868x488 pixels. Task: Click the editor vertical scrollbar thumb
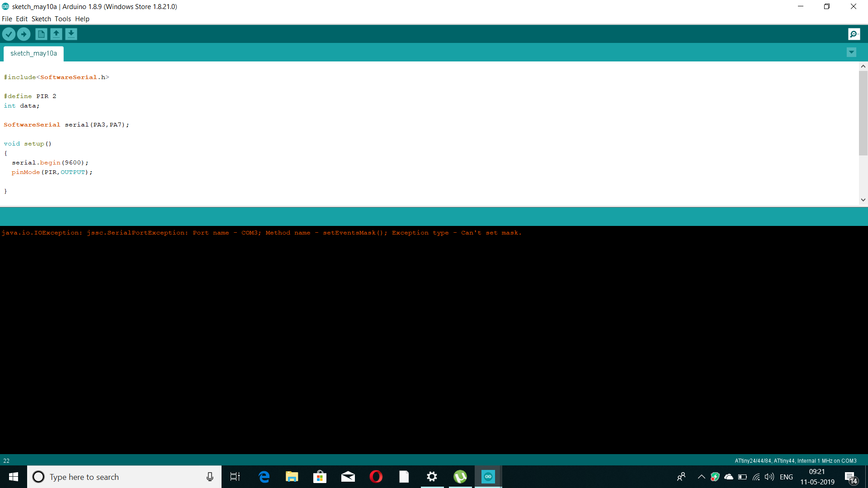coord(863,113)
